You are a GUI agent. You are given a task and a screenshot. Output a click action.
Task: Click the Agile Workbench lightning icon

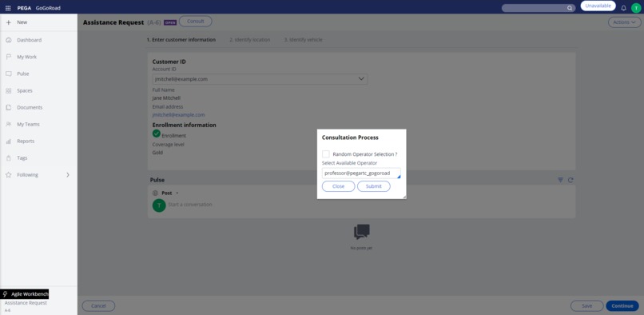click(x=6, y=294)
